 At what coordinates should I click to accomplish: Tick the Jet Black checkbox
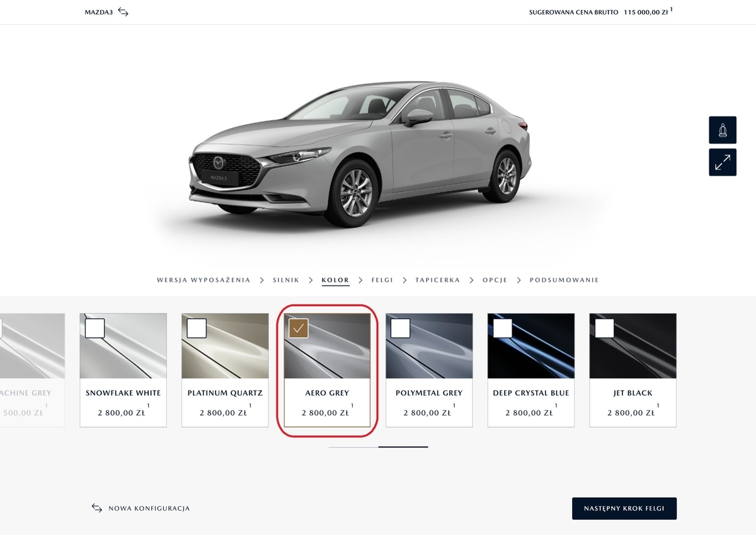[604, 328]
